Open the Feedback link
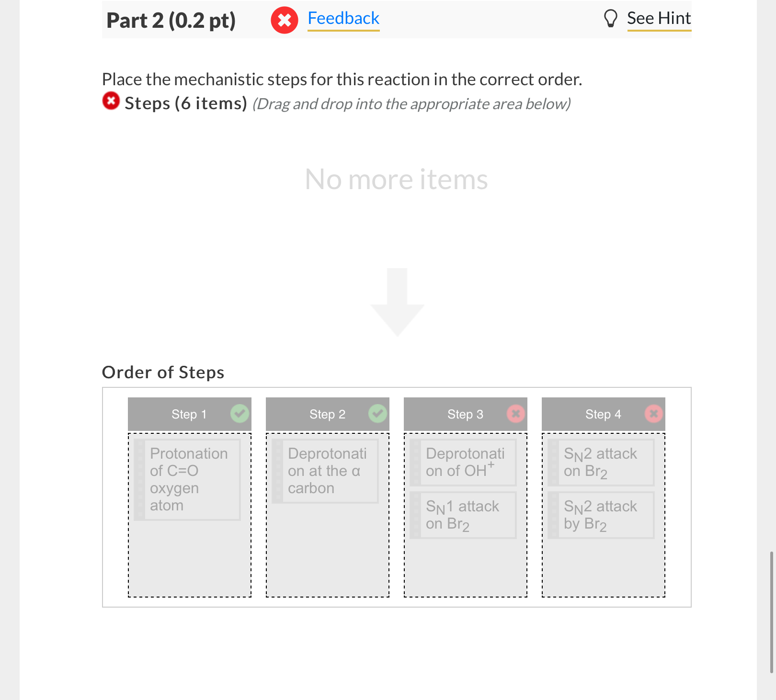 [343, 18]
